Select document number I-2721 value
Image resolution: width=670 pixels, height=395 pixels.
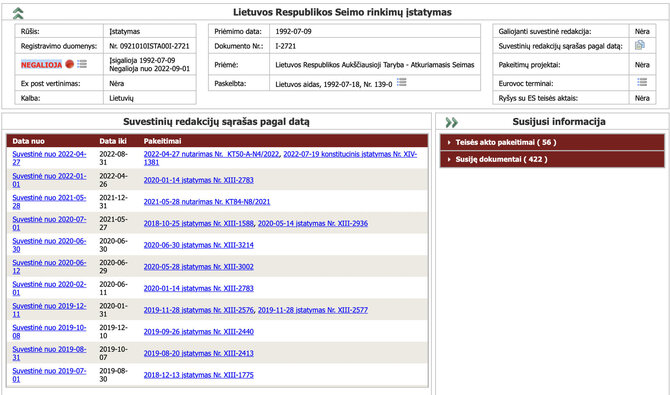point(285,46)
